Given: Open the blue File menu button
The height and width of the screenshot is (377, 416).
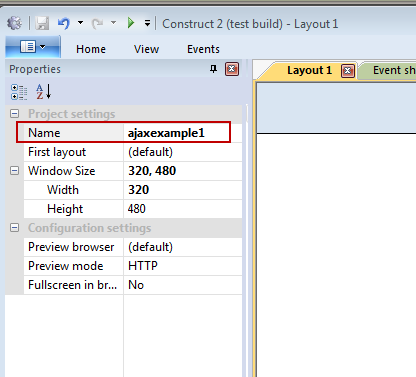Looking at the screenshot, I should tap(33, 47).
